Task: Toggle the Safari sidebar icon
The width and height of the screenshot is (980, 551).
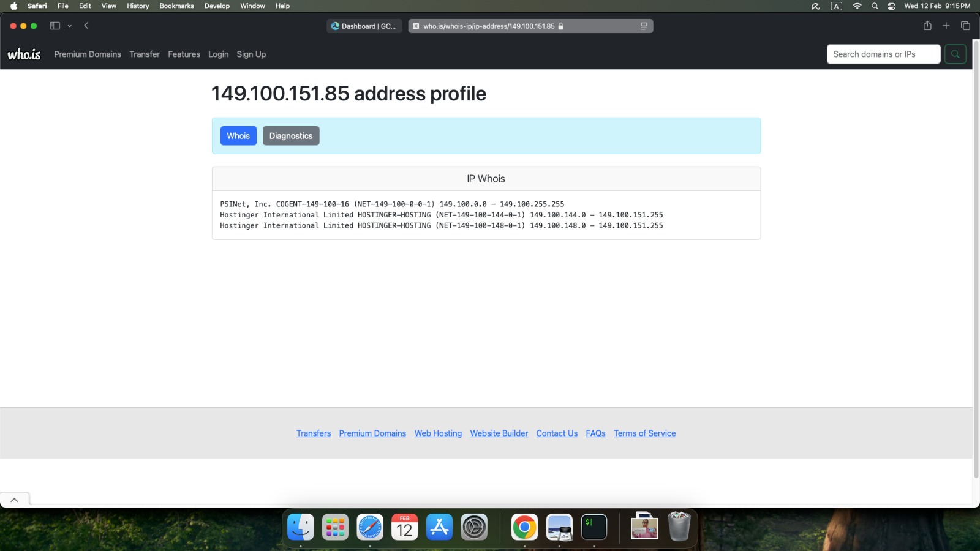Action: 55,26
